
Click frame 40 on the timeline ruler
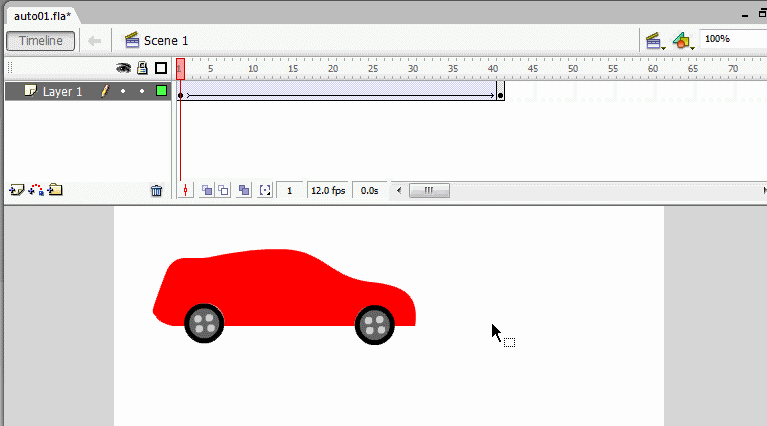[x=493, y=68]
